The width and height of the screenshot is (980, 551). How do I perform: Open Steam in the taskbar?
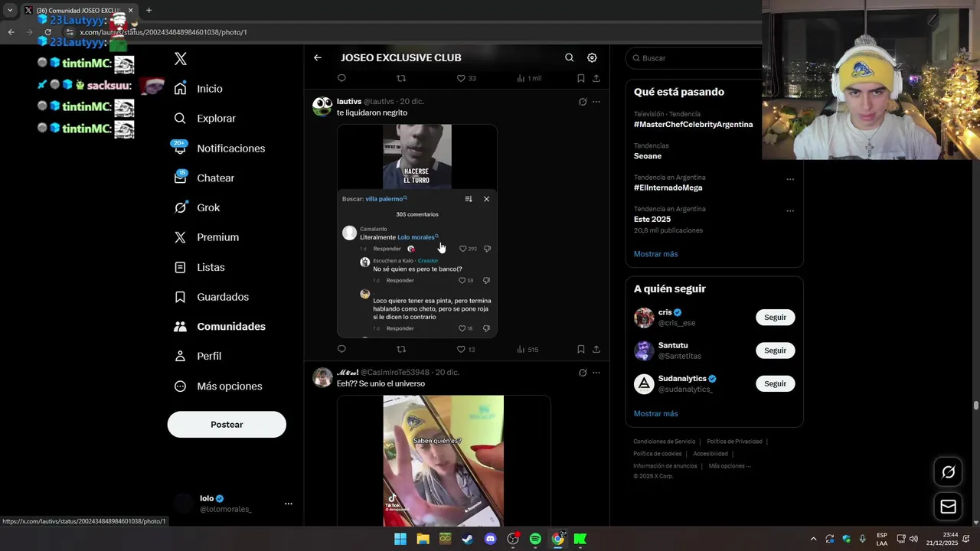tap(468, 539)
